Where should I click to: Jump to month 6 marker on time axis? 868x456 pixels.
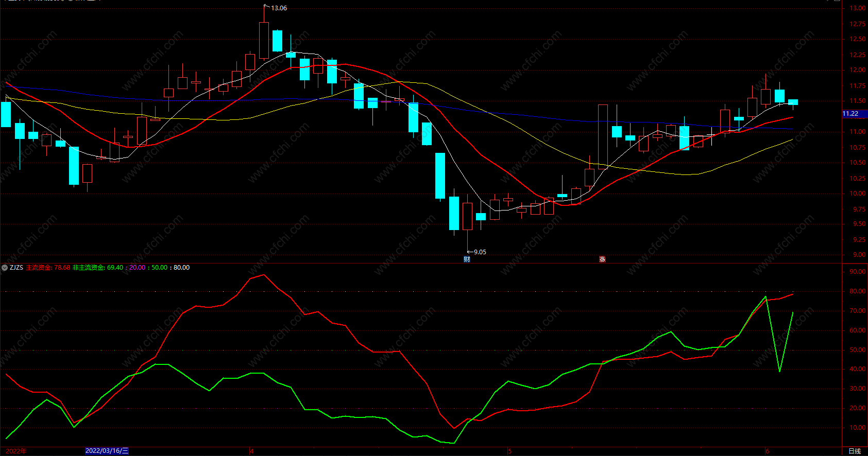coord(767,451)
